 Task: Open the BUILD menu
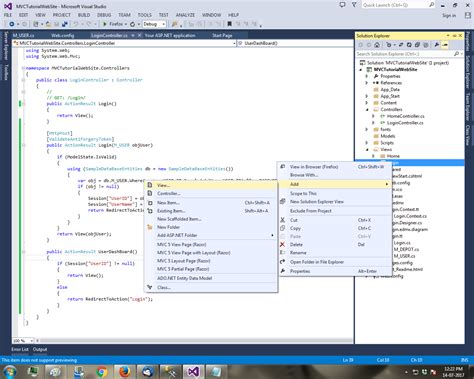[84, 15]
